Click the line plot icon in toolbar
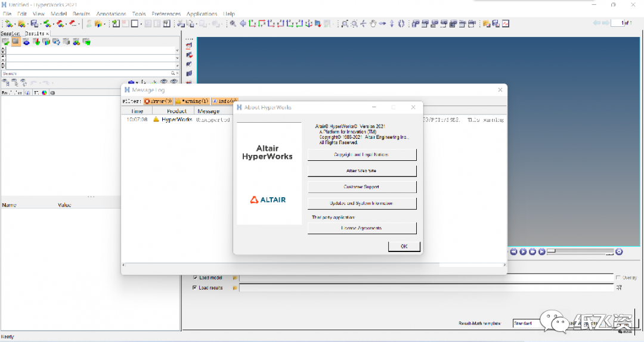This screenshot has height=342, width=644. [x=505, y=24]
